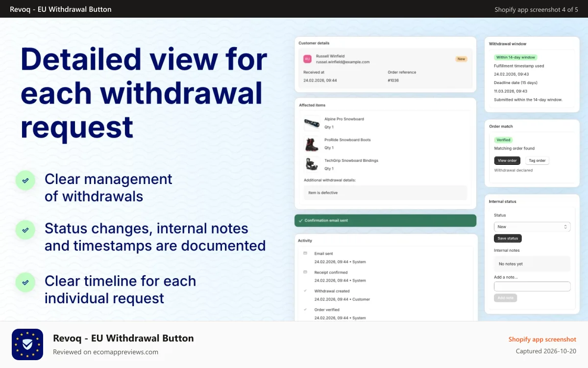Click the Confirmation email sent banner text
The height and width of the screenshot is (368, 588).
coord(326,221)
